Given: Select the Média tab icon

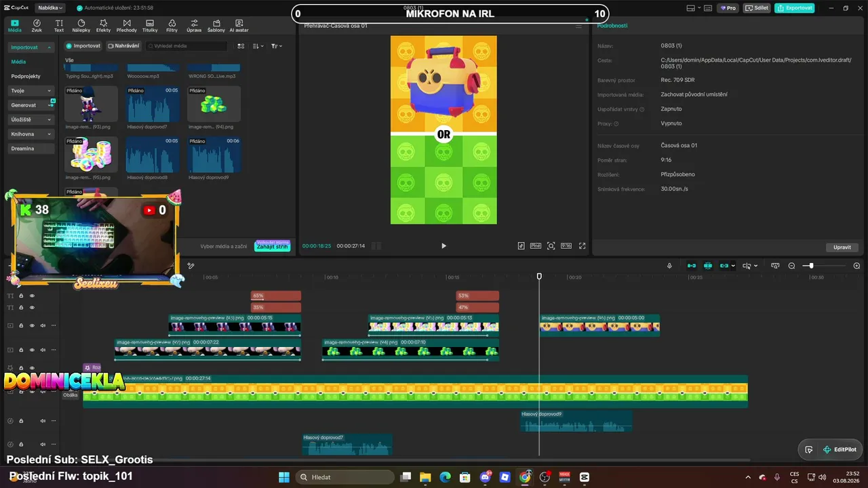Looking at the screenshot, I should (x=14, y=26).
